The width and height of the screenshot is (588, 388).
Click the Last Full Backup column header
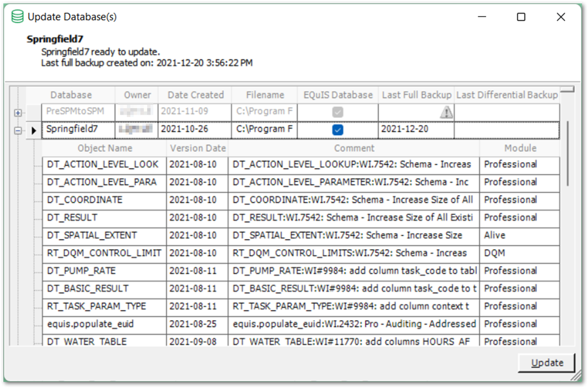(415, 94)
